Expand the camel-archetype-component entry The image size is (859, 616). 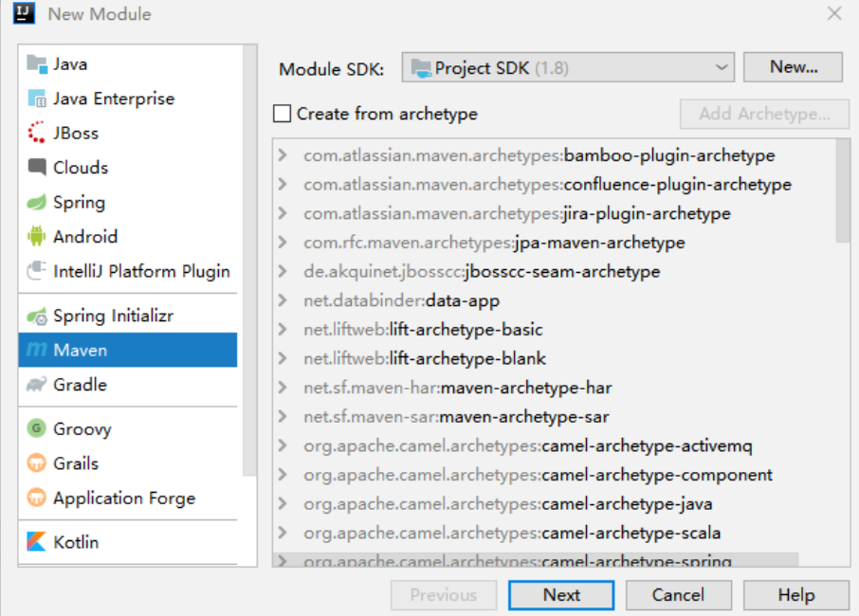tap(283, 474)
